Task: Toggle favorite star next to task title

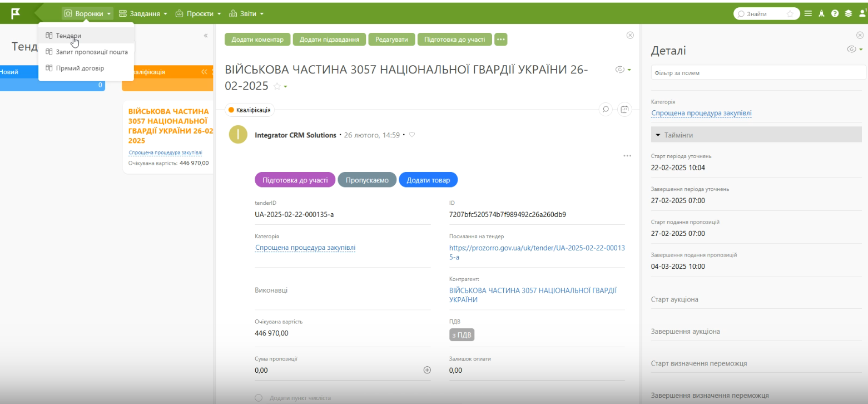Action: tap(276, 86)
